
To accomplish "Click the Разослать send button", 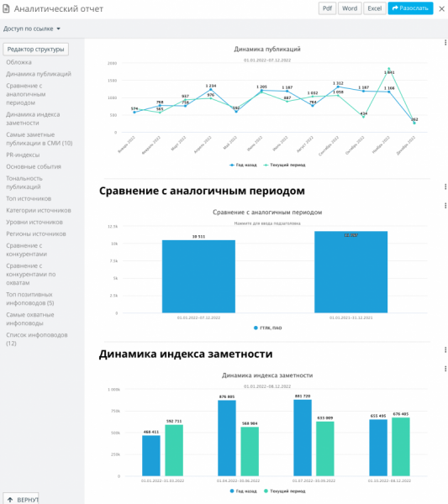I will pyautogui.click(x=410, y=8).
